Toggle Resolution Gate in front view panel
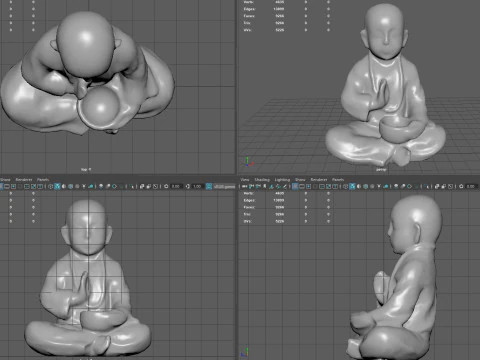Image resolution: width=480 pixels, height=360 pixels. [13, 186]
